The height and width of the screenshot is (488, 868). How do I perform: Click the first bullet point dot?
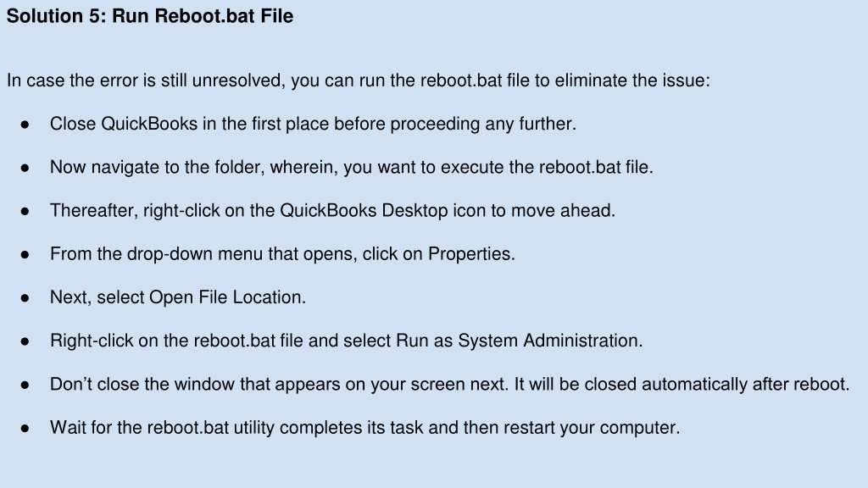[25, 125]
